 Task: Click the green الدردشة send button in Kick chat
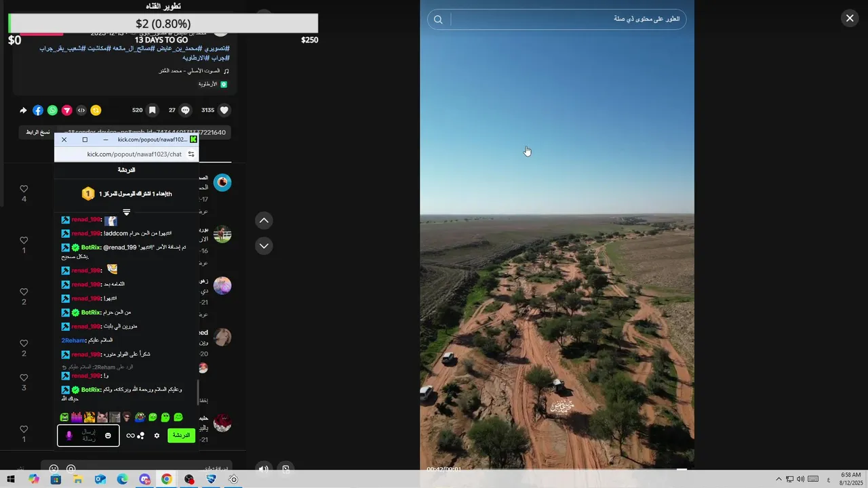point(181,435)
